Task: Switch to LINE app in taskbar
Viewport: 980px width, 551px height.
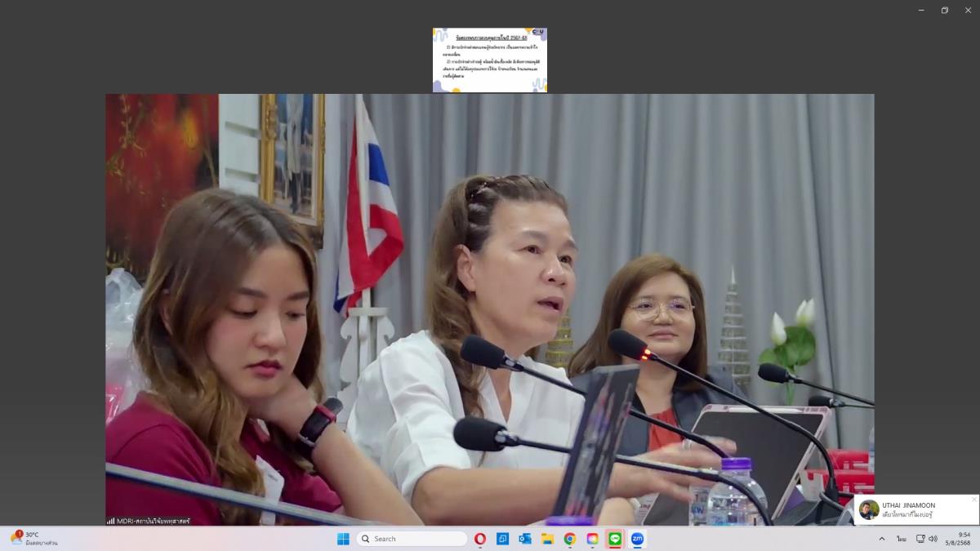Action: coord(615,539)
